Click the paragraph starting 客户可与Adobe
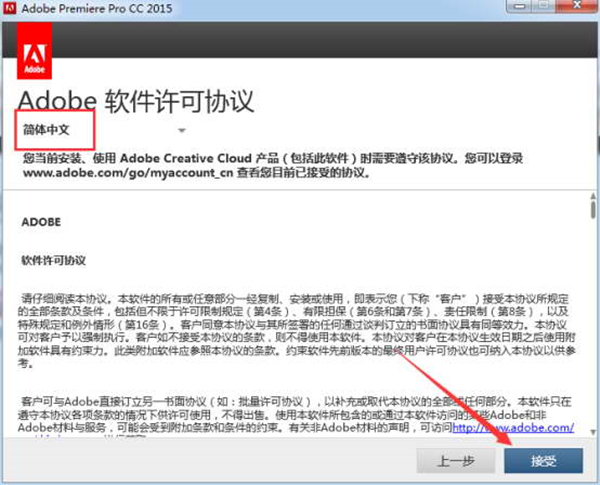600x485 pixels. (x=295, y=417)
